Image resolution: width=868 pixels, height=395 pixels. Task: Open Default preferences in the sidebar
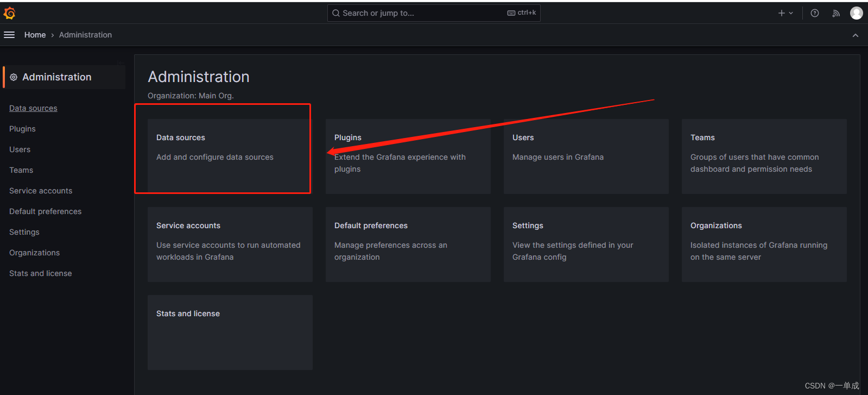click(x=45, y=211)
